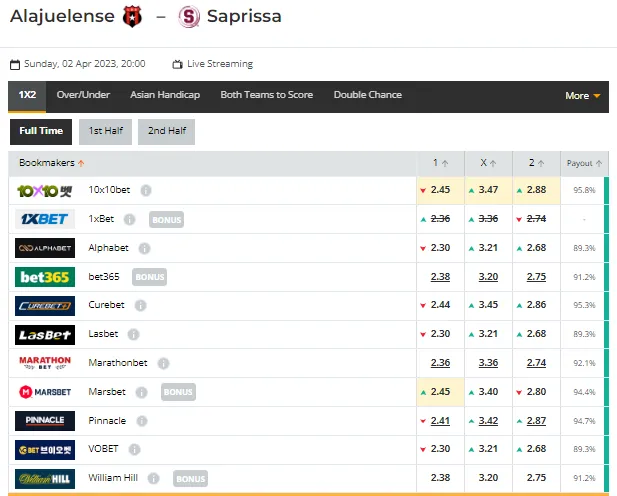617x496 pixels.
Task: Click Lasbet draw odds 3.21
Action: coord(488,334)
